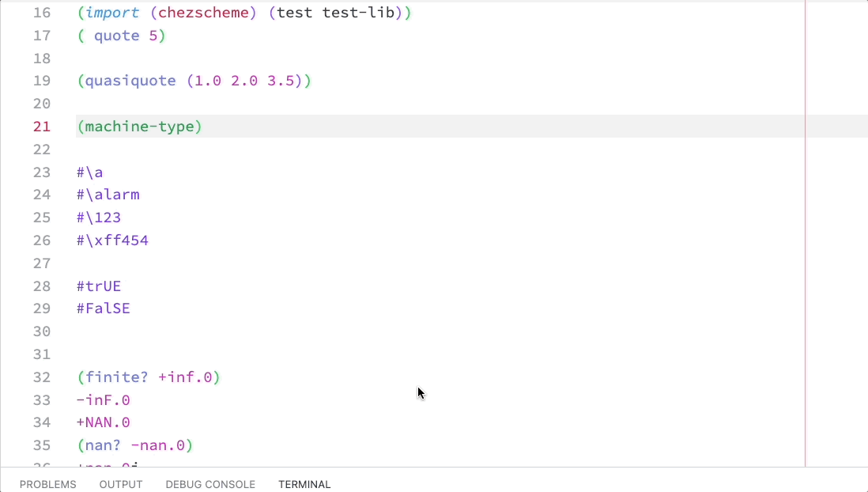Select the TERMINAL panel tab
This screenshot has height=492, width=868.
tap(304, 484)
